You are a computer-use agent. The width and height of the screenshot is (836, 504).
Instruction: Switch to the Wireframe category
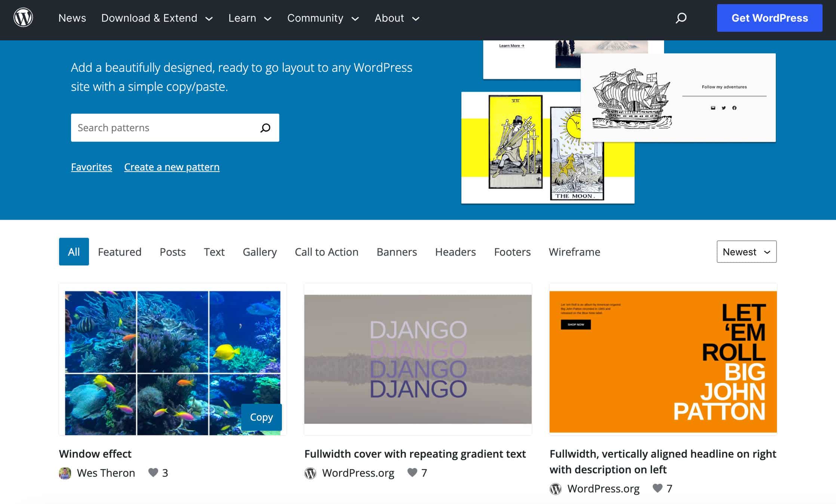[574, 252]
